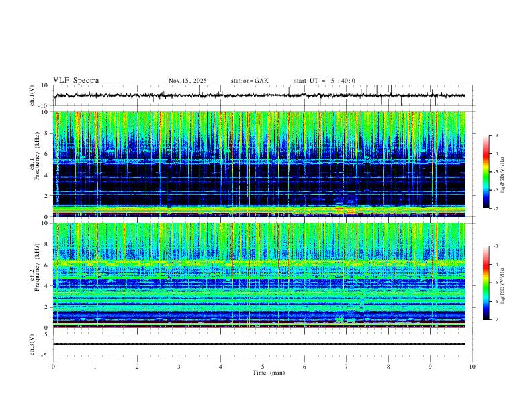
Task: Click the upper color bar "log(PSD)(V²/Hz)" label
Action: [503, 175]
